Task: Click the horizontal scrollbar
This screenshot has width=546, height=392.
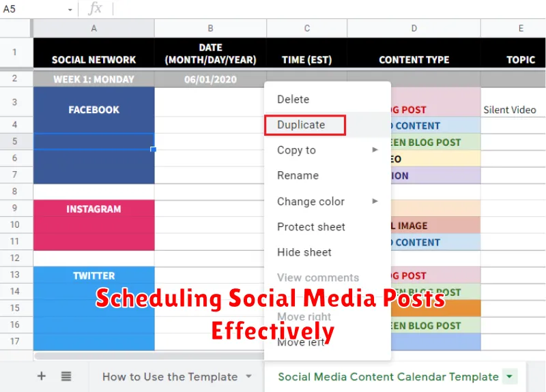Action: pos(149,355)
